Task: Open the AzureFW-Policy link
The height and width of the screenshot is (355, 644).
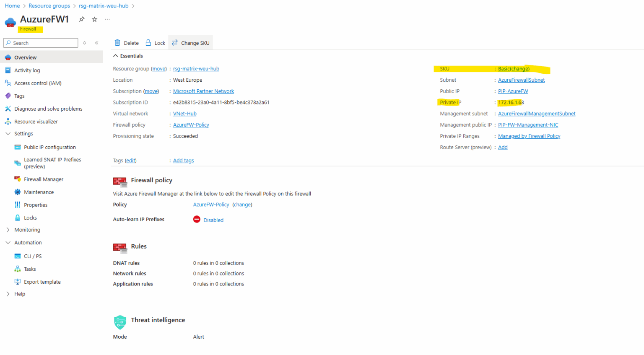Action: click(191, 124)
